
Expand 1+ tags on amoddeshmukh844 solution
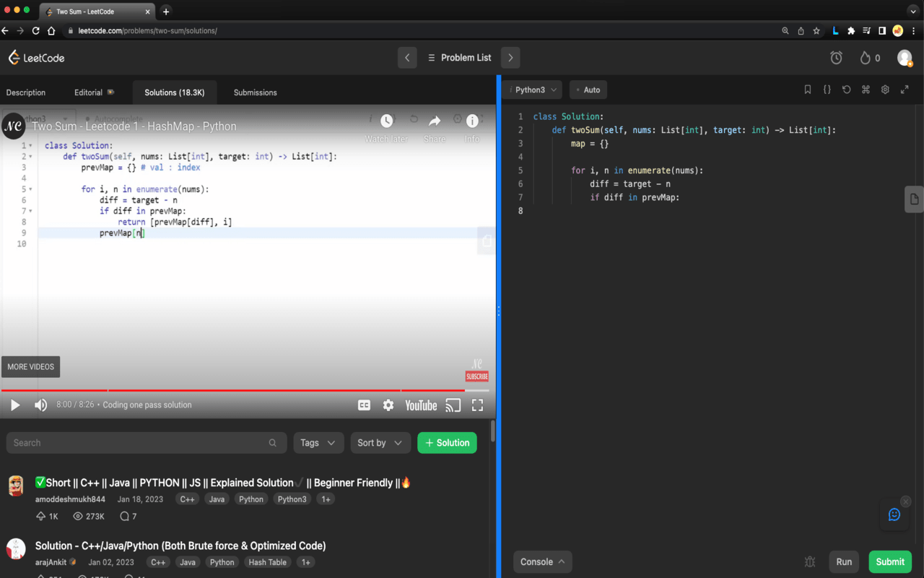click(326, 499)
